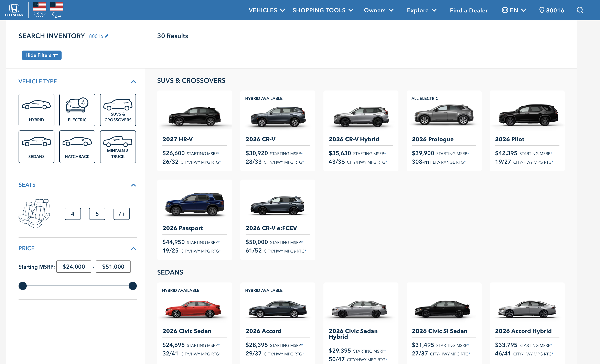
Task: Open the Shopping Tools dropdown menu
Action: pyautogui.click(x=323, y=10)
